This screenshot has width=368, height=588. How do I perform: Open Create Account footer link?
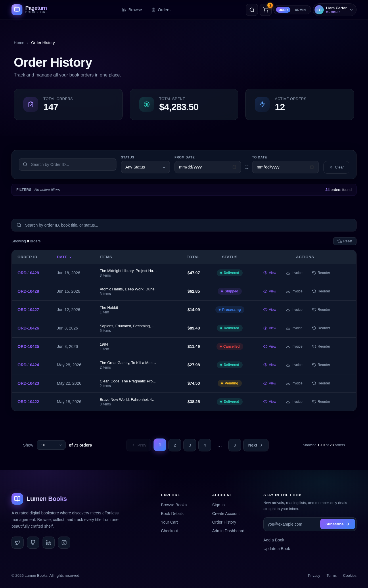pyautogui.click(x=226, y=514)
